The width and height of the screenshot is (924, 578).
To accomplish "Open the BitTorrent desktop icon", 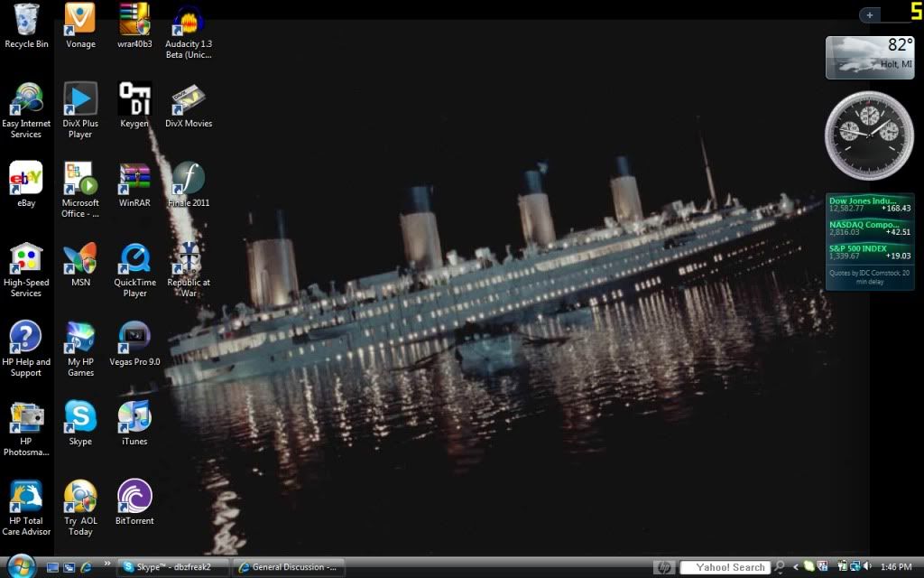I will 134,497.
